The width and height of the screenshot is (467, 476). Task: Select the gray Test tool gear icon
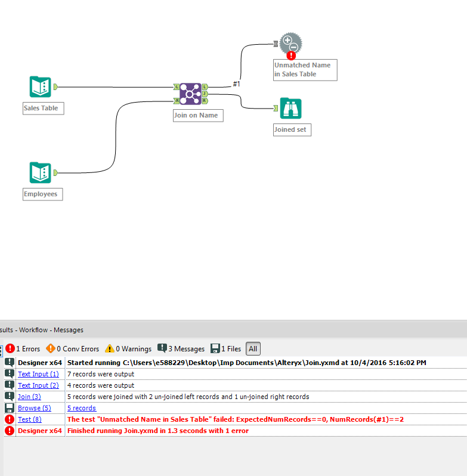pos(290,44)
